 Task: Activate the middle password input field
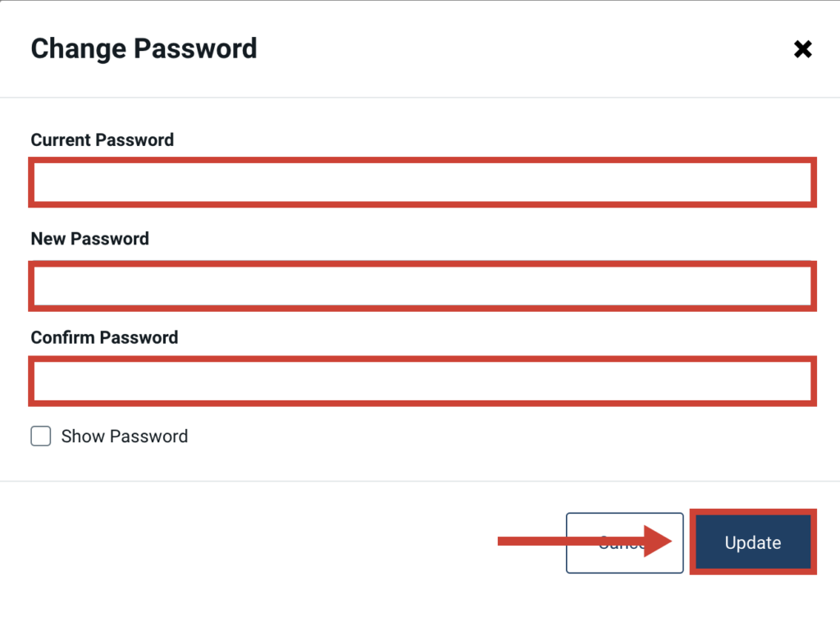pos(422,286)
